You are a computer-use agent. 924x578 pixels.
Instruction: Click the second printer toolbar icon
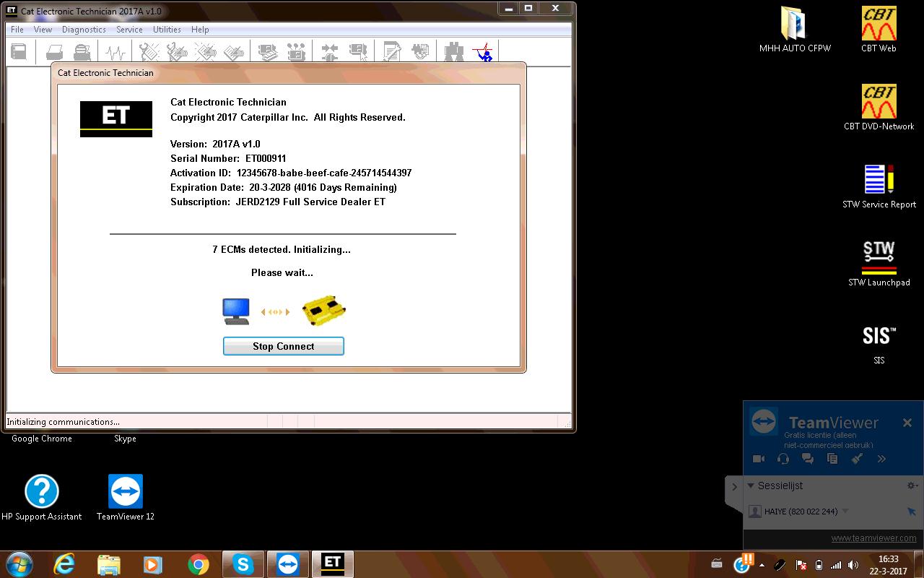pyautogui.click(x=82, y=52)
